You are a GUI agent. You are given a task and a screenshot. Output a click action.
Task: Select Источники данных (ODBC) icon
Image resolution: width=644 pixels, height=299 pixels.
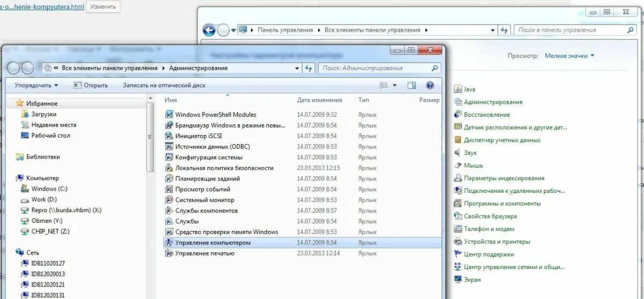pyautogui.click(x=169, y=147)
